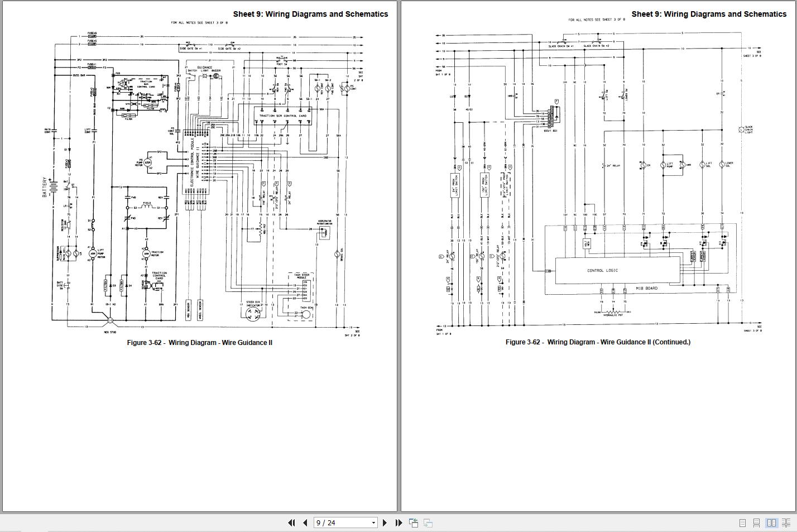Image resolution: width=797 pixels, height=532 pixels.
Task: Click the TRACTION SCR CONTROL CARD label
Action: 283,116
